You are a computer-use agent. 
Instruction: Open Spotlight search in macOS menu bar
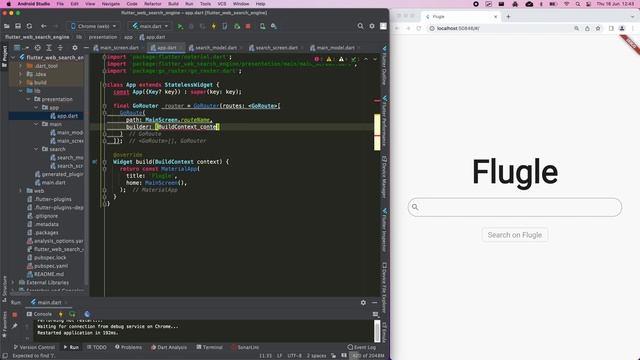(578, 4)
